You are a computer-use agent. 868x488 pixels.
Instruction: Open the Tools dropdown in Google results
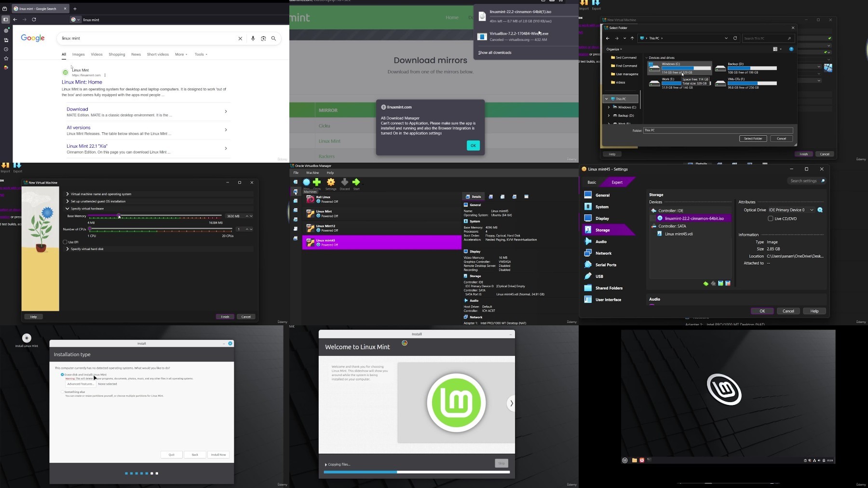tap(201, 55)
